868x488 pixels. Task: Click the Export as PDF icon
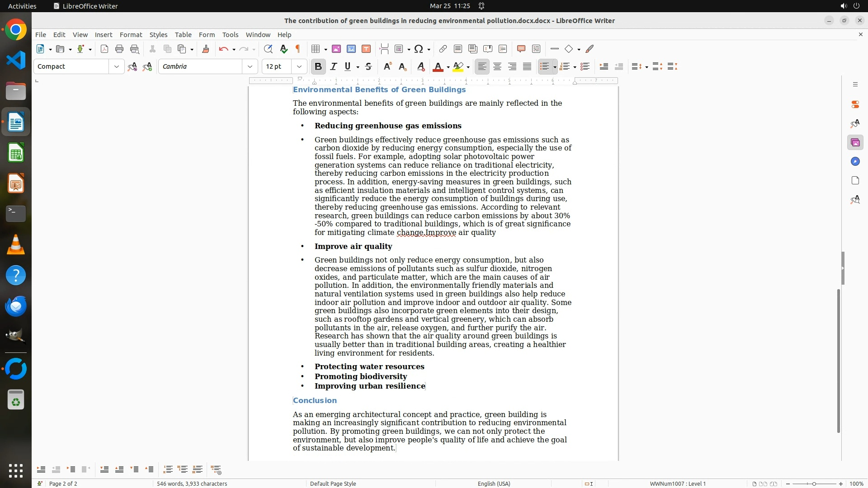click(104, 49)
